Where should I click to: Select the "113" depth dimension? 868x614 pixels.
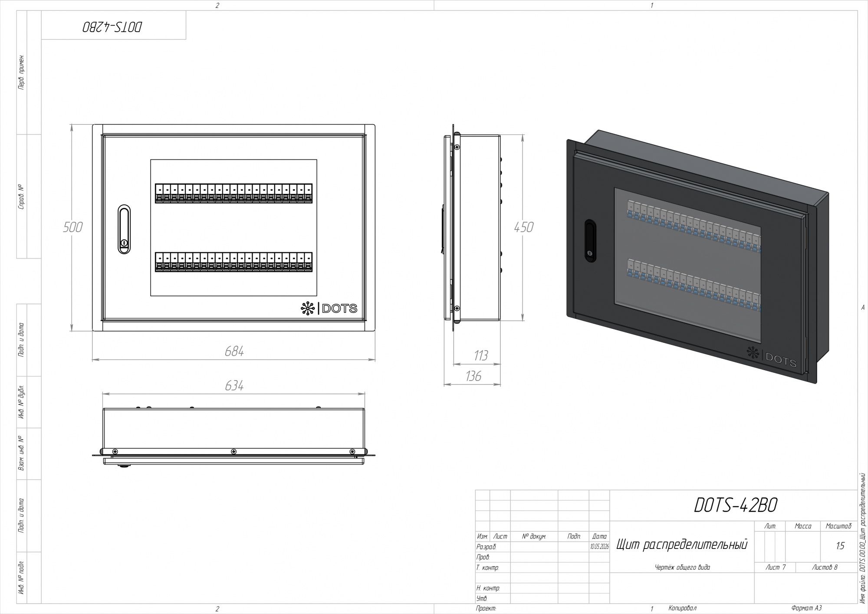click(x=480, y=356)
